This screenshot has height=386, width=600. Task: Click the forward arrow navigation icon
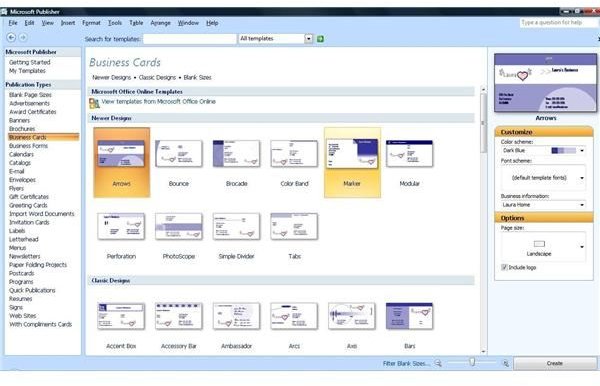point(23,37)
